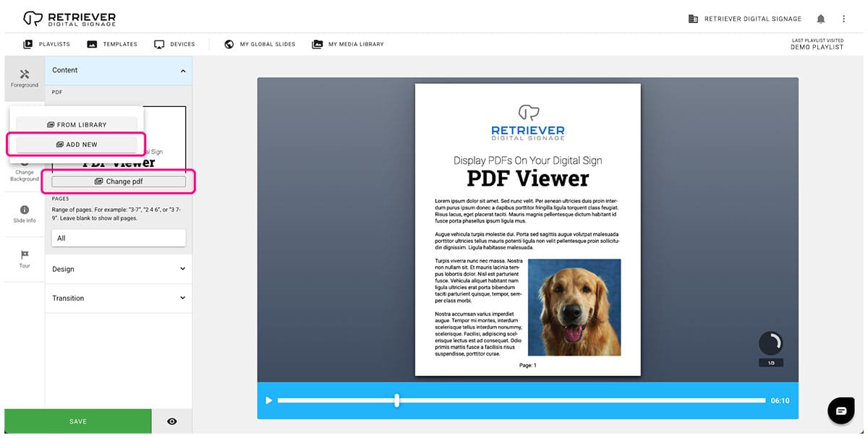
Task: Click the Retriever Digital Signage logo
Action: coord(69,19)
